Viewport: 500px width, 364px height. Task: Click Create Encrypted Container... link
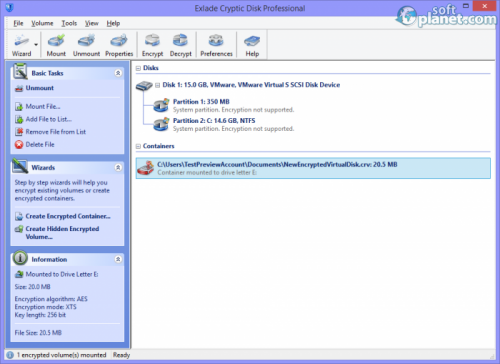click(x=68, y=216)
